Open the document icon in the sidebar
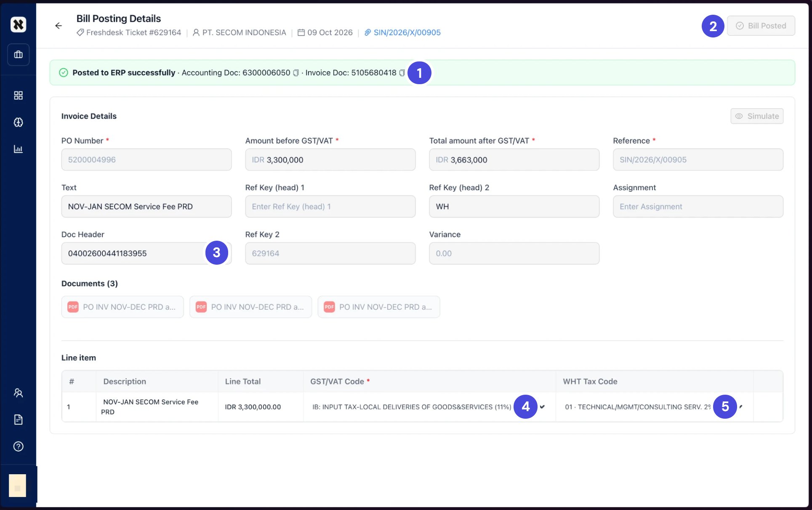 (x=18, y=420)
